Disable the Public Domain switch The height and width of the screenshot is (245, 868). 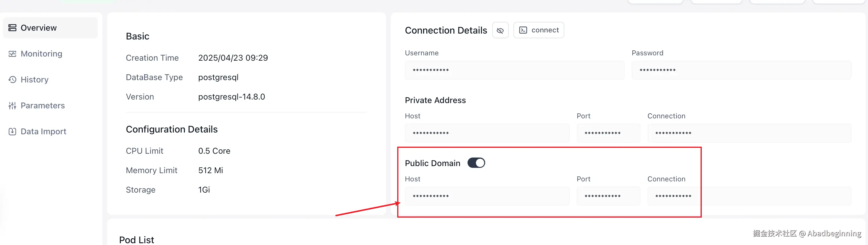coord(476,163)
